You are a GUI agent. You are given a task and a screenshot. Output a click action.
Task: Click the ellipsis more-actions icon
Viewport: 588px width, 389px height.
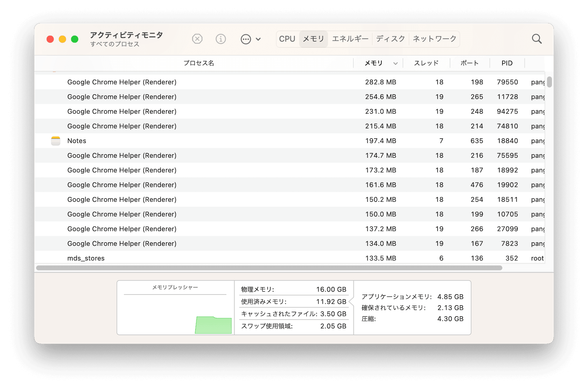246,39
